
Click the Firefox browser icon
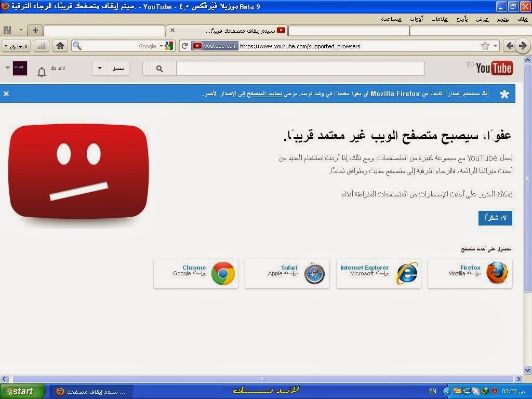(x=497, y=272)
